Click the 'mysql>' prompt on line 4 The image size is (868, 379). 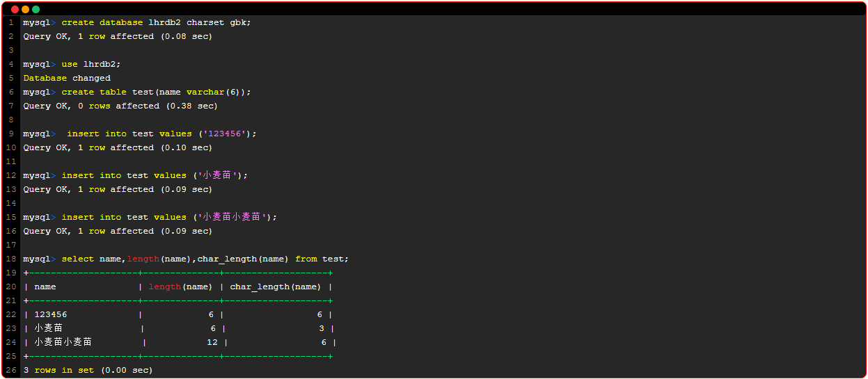[39, 64]
